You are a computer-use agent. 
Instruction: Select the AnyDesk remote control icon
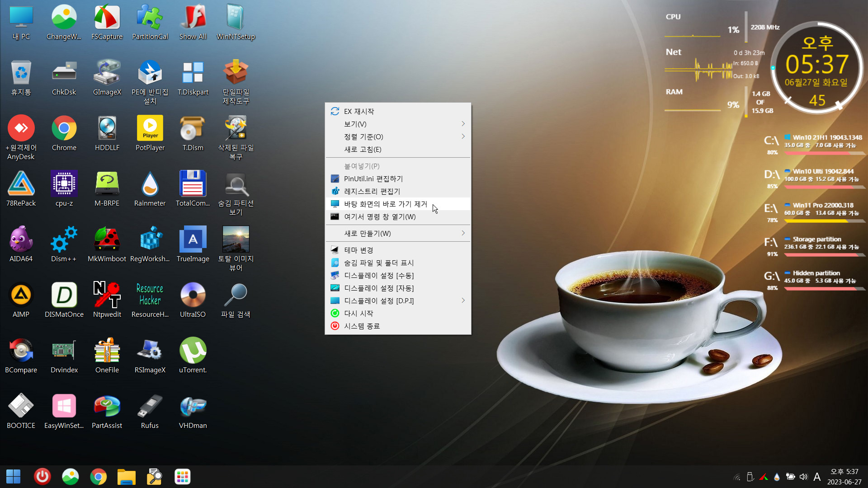(x=21, y=138)
